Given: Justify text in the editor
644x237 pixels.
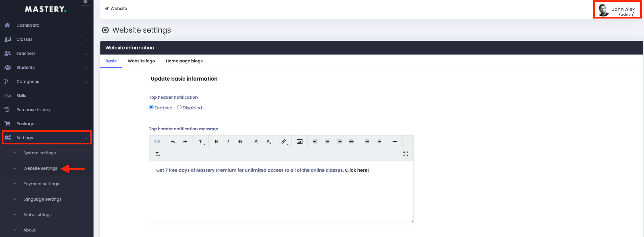Looking at the screenshot, I should point(351,142).
